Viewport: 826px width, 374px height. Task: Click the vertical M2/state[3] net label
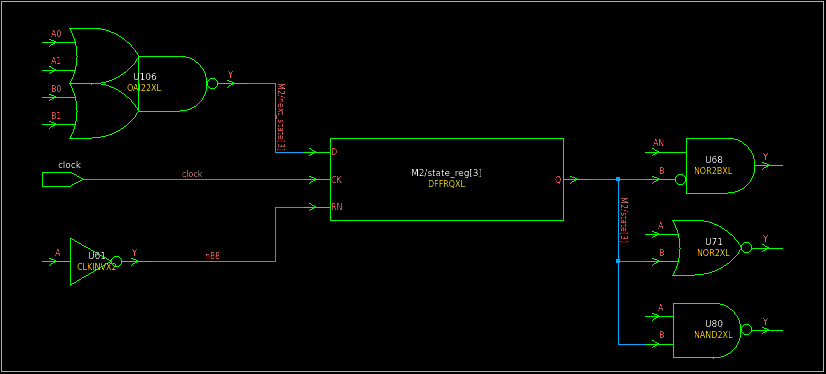tap(624, 220)
